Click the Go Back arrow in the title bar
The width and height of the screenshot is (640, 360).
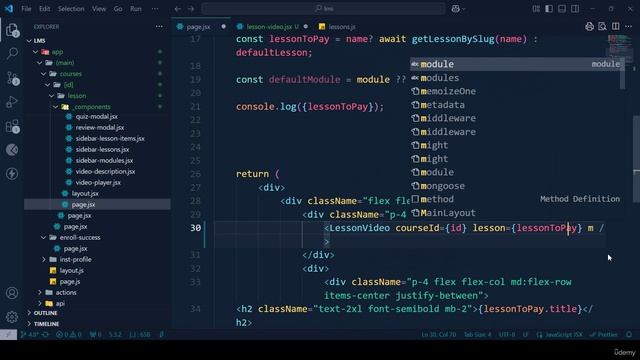coord(178,9)
